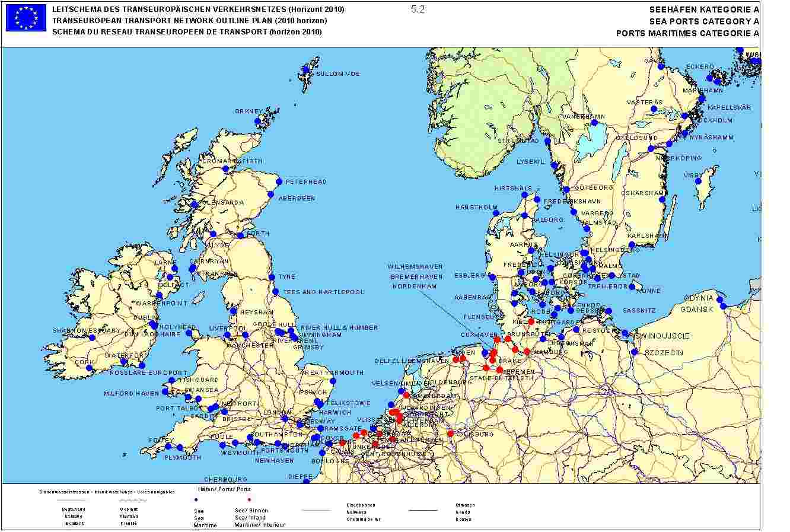Click the Hanstholm port marker
The height and width of the screenshot is (532, 790).
(496, 214)
